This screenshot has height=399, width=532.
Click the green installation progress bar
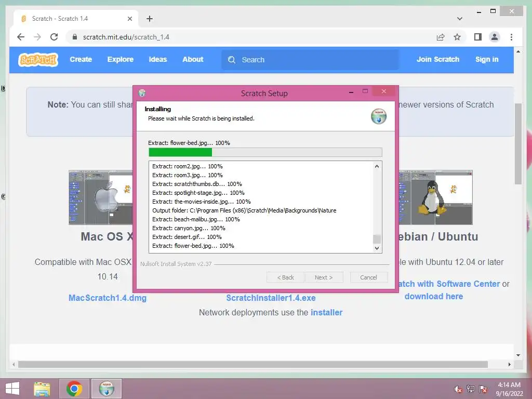click(265, 152)
